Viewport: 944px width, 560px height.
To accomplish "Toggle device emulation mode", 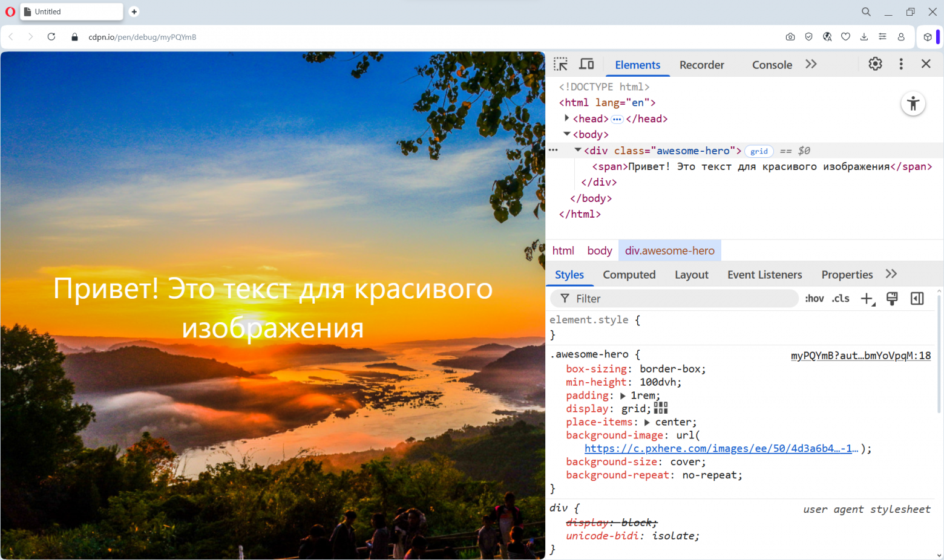I will tap(586, 64).
